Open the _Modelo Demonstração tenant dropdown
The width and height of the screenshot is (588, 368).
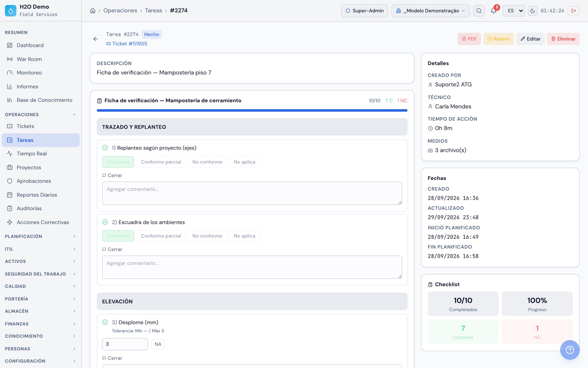tap(431, 11)
